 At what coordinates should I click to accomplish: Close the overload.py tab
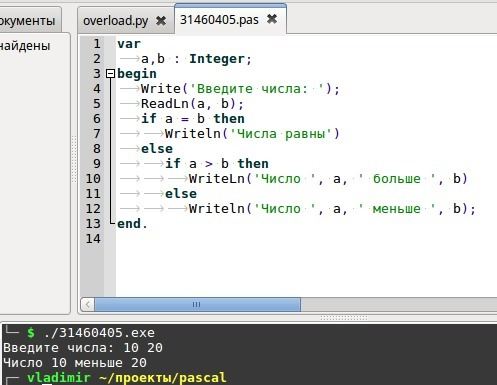pyautogui.click(x=161, y=21)
